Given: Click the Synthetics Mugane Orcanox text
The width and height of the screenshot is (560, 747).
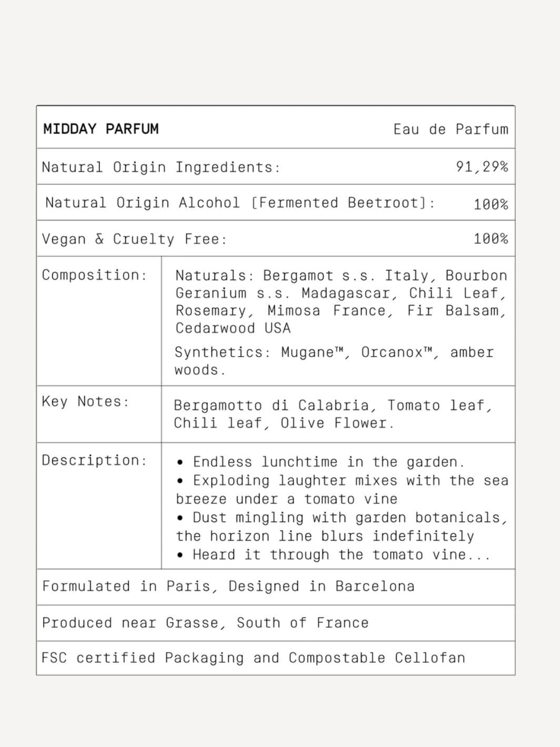Looking at the screenshot, I should (x=334, y=361).
